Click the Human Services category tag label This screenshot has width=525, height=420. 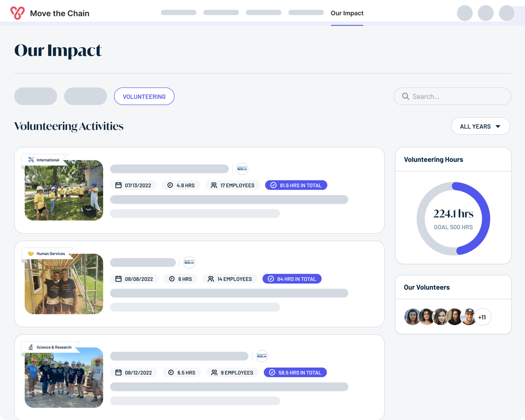pos(51,254)
